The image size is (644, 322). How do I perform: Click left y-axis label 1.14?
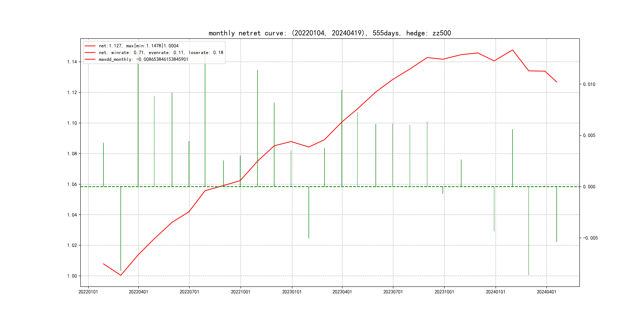pyautogui.click(x=72, y=62)
